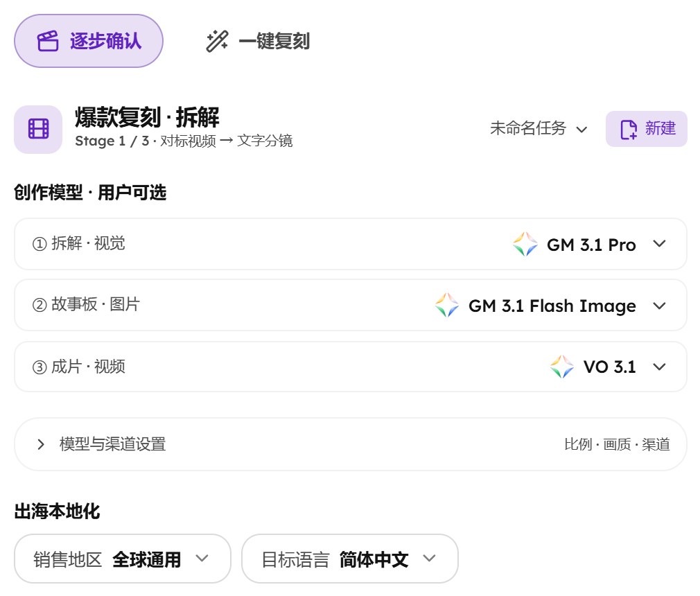Click the 出海本地化 heading
This screenshot has width=700, height=596.
(x=57, y=511)
